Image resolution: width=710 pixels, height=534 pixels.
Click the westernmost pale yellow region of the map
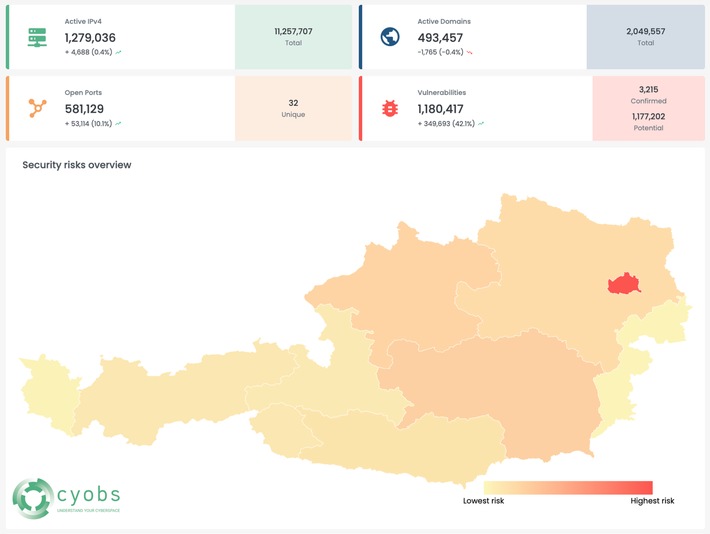click(x=48, y=394)
